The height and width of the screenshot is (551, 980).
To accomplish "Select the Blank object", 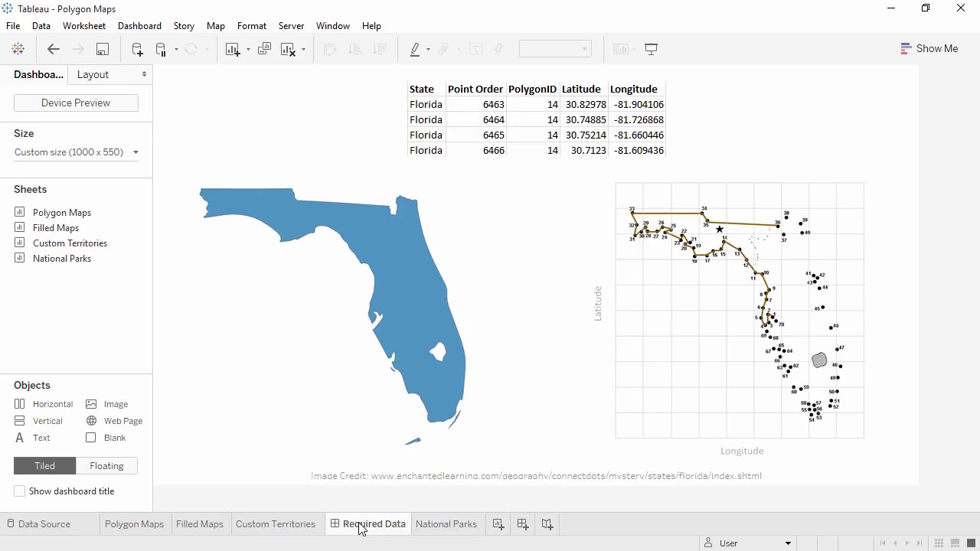I will pos(106,438).
